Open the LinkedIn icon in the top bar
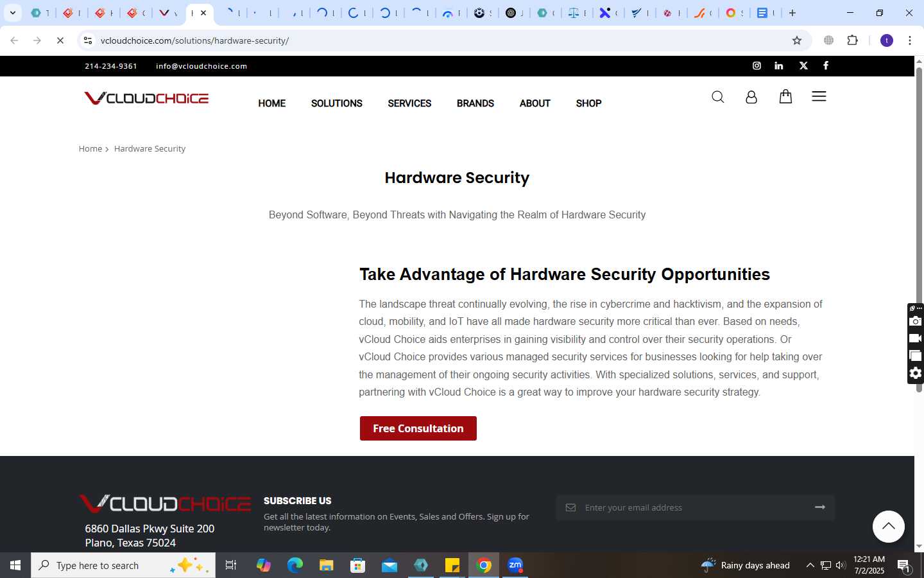 coord(778,66)
